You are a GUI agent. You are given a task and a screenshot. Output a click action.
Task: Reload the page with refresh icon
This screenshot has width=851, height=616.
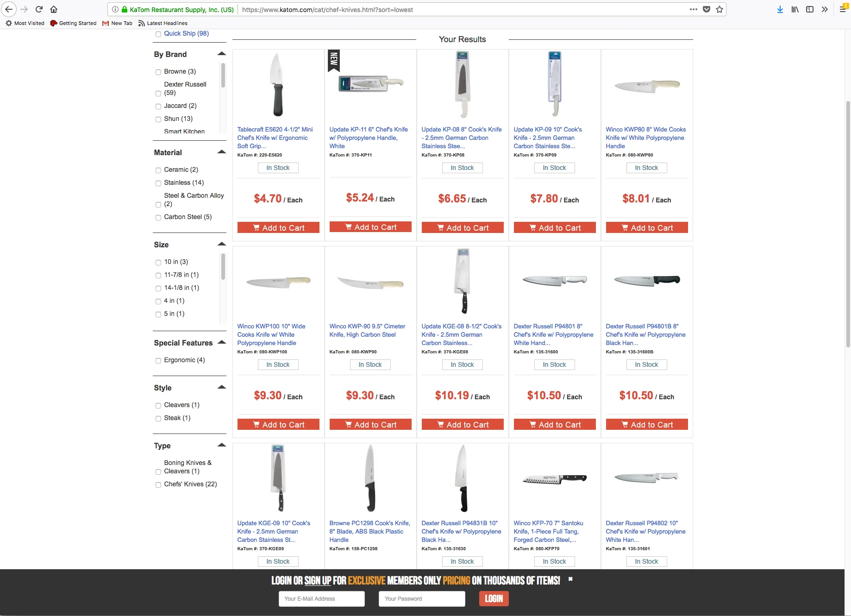(x=39, y=9)
